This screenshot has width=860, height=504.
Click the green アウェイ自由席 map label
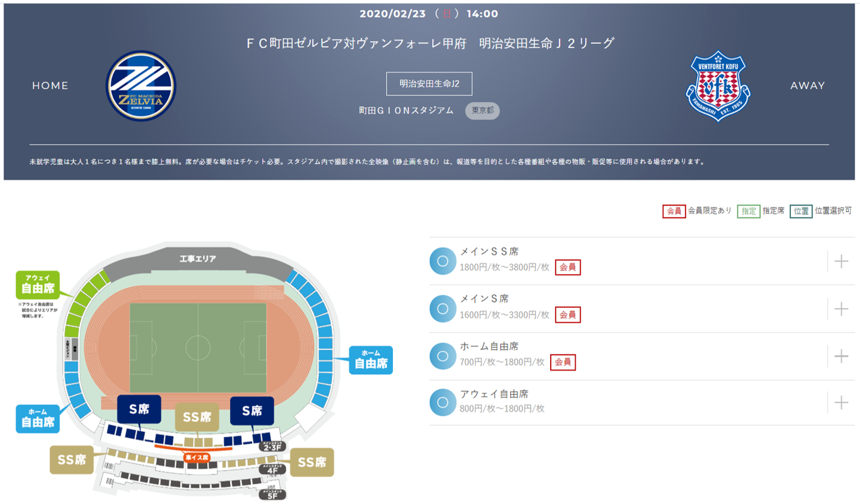[38, 285]
